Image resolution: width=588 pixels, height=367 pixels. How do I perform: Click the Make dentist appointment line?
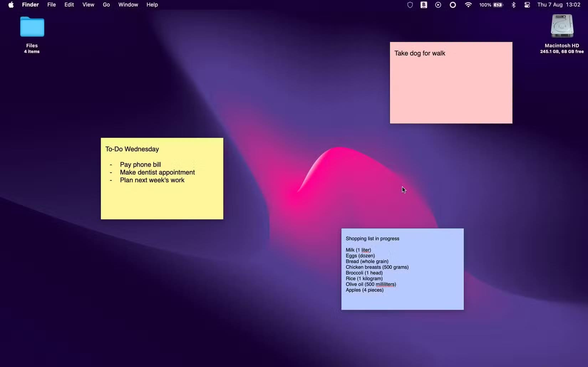coord(157,172)
